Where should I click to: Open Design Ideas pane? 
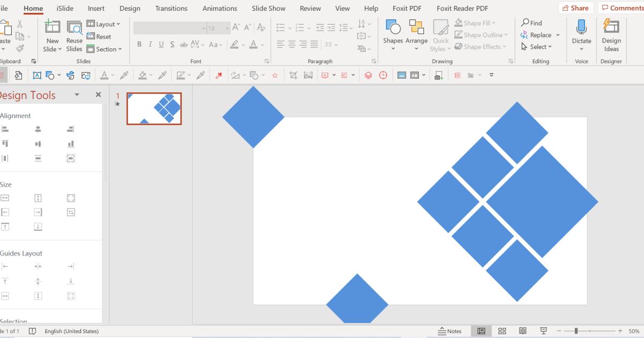pos(611,28)
